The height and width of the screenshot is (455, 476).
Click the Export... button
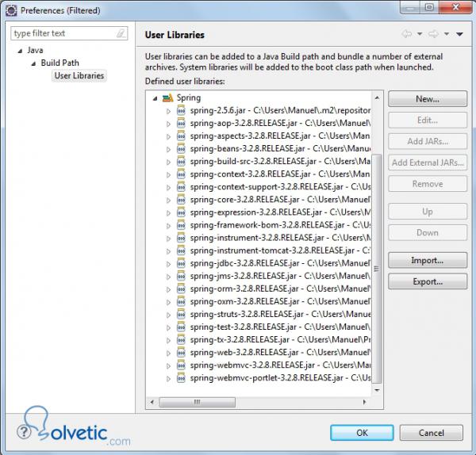pyautogui.click(x=428, y=281)
